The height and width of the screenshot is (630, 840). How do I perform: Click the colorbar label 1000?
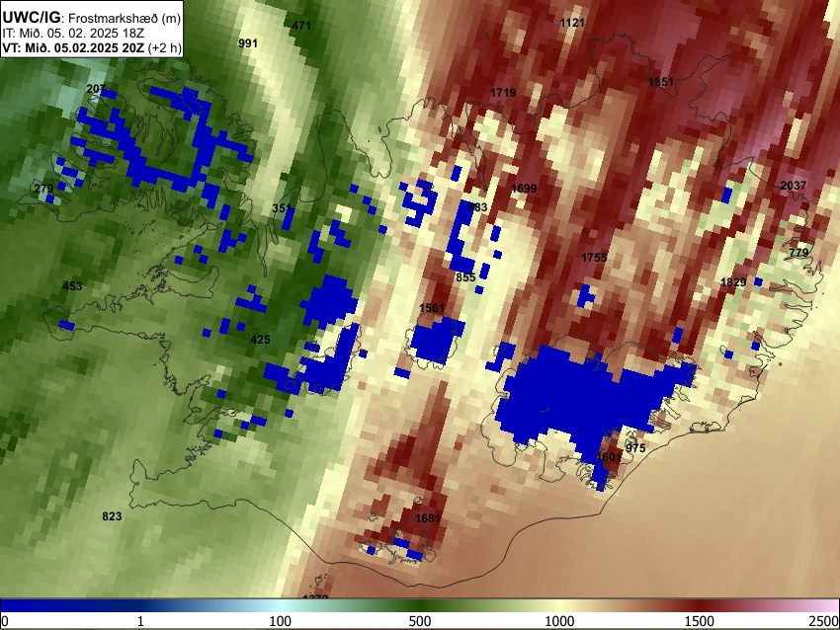point(559,621)
